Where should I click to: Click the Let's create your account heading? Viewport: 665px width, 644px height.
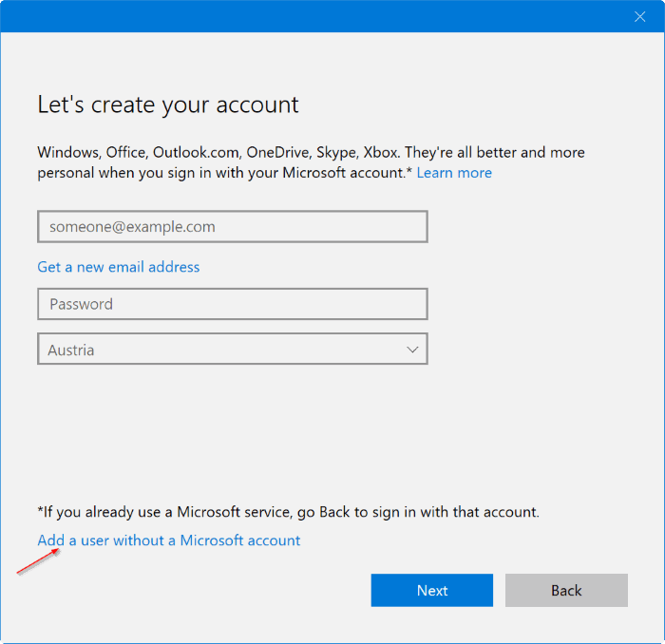(x=168, y=105)
